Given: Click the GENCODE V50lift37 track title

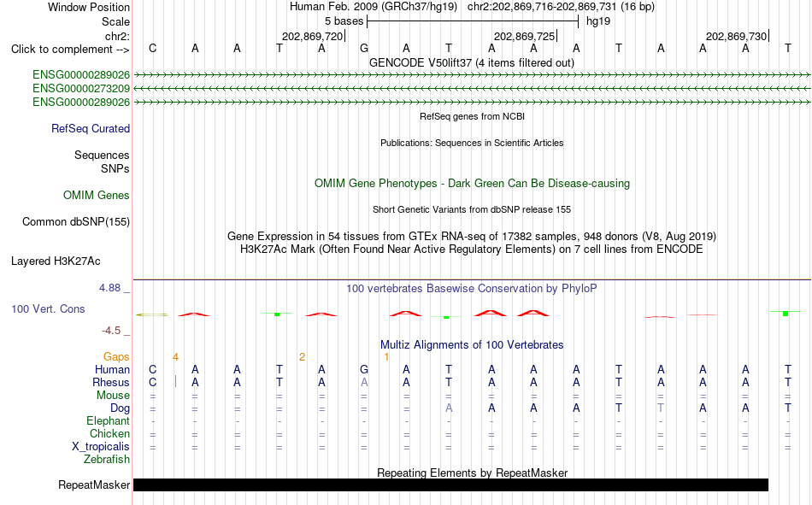Looking at the screenshot, I should [472, 62].
